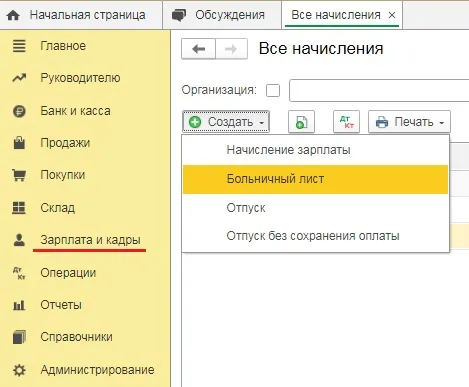
Task: Close the Все начисления tab
Action: point(392,15)
